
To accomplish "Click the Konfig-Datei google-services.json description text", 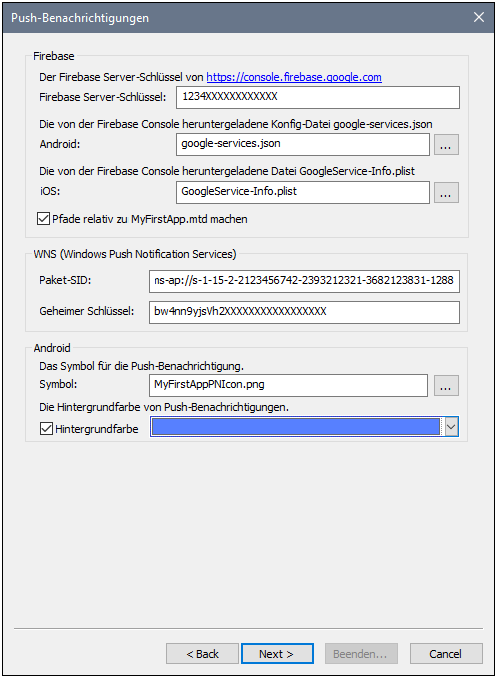I will click(x=236, y=125).
